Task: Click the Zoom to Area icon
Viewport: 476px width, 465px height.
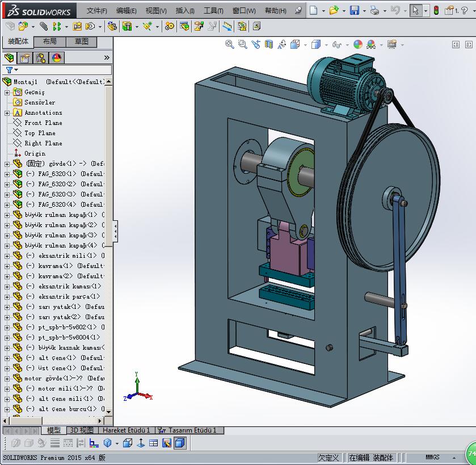Action: coord(242,45)
